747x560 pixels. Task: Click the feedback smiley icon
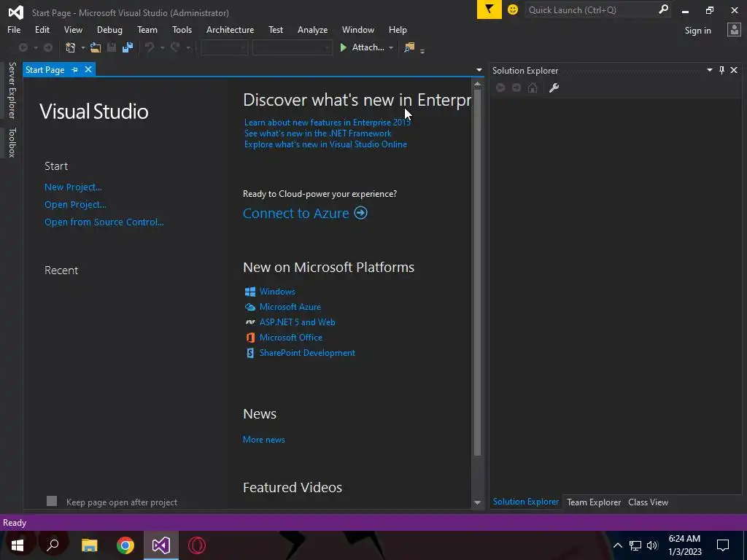click(513, 9)
